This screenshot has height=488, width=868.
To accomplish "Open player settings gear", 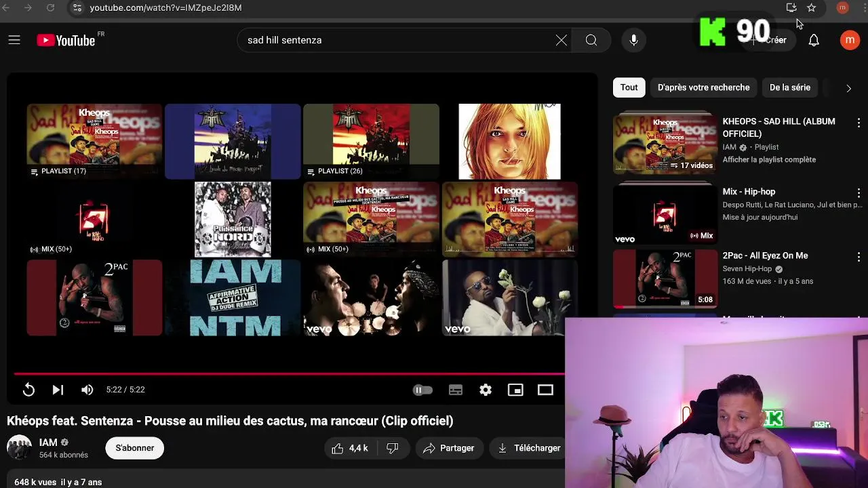I will (x=486, y=390).
